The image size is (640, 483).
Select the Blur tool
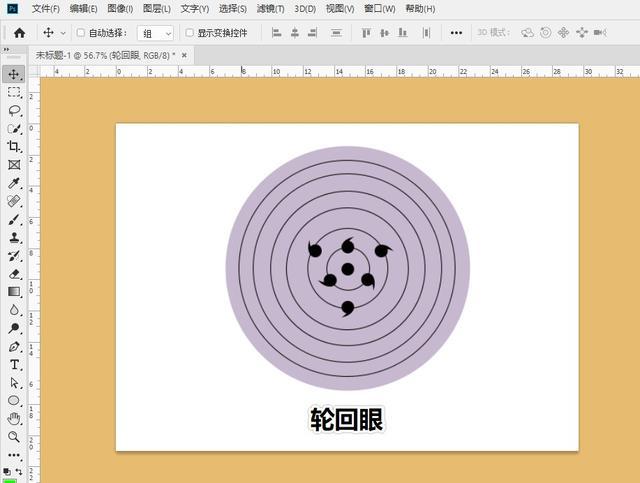tap(14, 310)
